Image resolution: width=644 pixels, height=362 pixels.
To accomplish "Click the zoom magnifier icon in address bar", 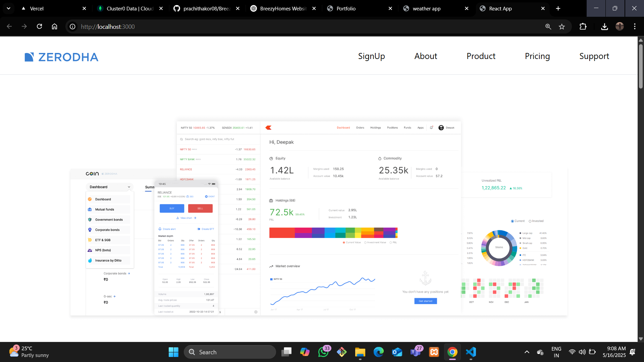I will (548, 26).
